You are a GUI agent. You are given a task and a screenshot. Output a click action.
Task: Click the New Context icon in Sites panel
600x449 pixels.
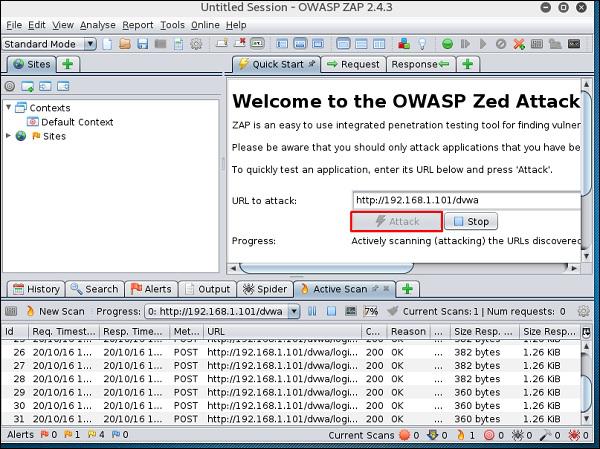coord(27,86)
